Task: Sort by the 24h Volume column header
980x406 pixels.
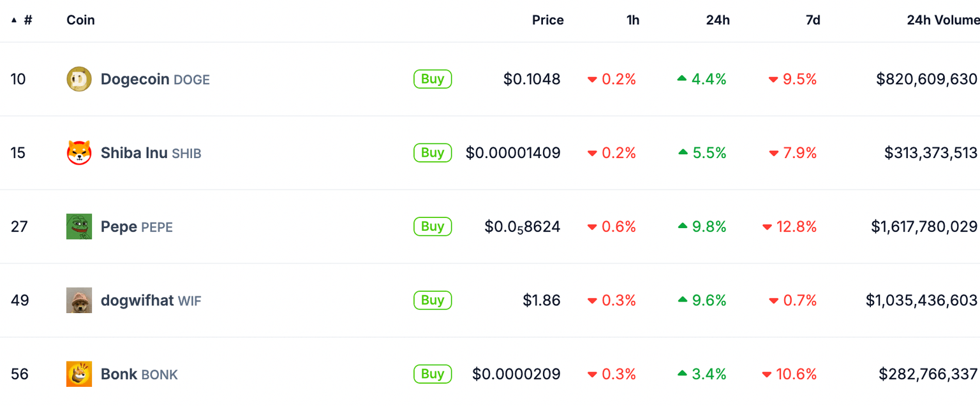Action: pyautogui.click(x=943, y=20)
